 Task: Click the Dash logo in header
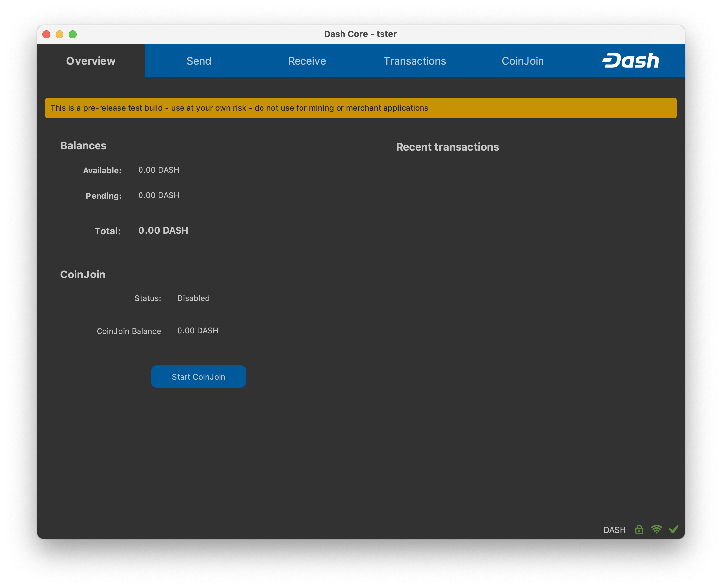pos(630,61)
